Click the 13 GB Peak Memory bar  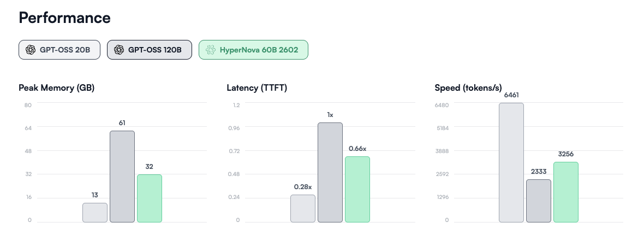coord(95,213)
